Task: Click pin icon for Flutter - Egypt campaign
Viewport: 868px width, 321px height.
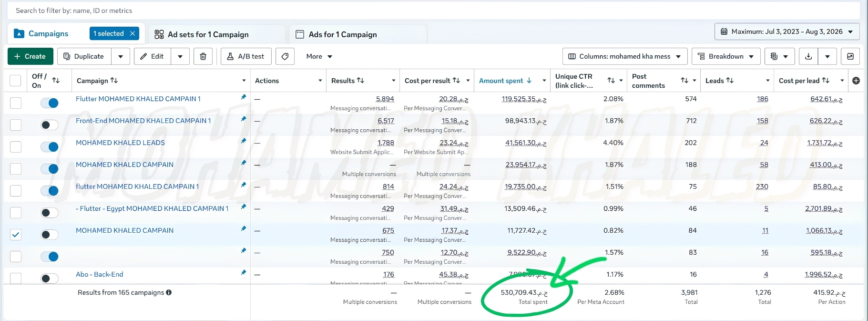Action: point(244,207)
